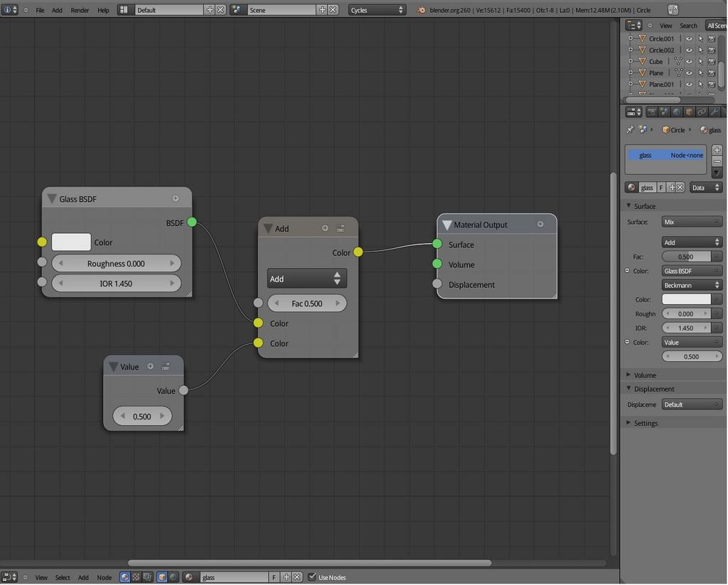Screen dimensions: 728x585
Task: Open the Beckmann distribution dropdown
Action: [692, 285]
